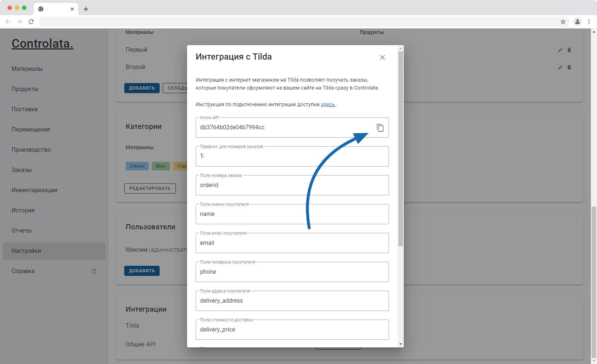Screen dimensions: 597x364
Task: Open the integration instructions link "здесь"
Action: point(328,104)
